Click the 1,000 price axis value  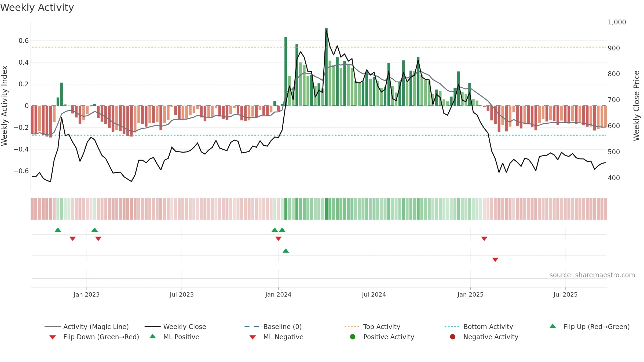tap(617, 22)
